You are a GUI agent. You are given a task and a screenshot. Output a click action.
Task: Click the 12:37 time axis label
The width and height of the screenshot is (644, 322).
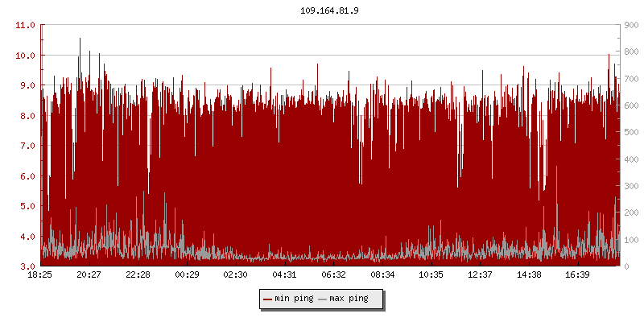tap(481, 275)
